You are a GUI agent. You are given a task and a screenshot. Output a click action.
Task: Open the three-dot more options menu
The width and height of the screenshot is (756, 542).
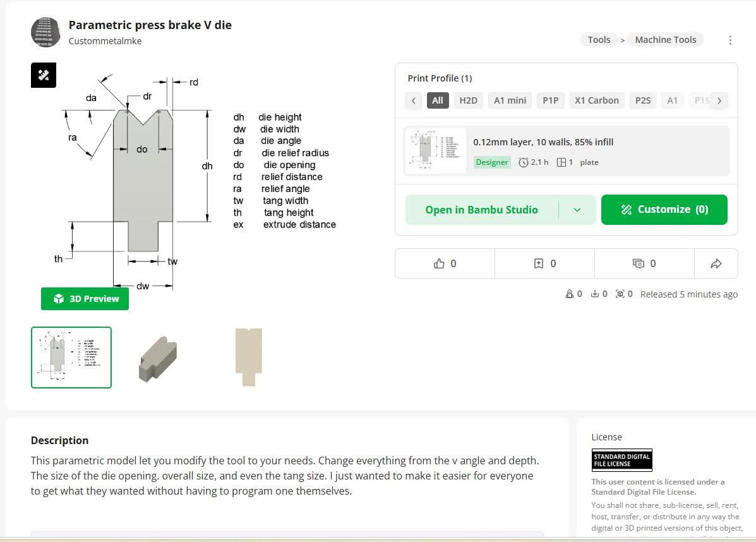(x=730, y=40)
